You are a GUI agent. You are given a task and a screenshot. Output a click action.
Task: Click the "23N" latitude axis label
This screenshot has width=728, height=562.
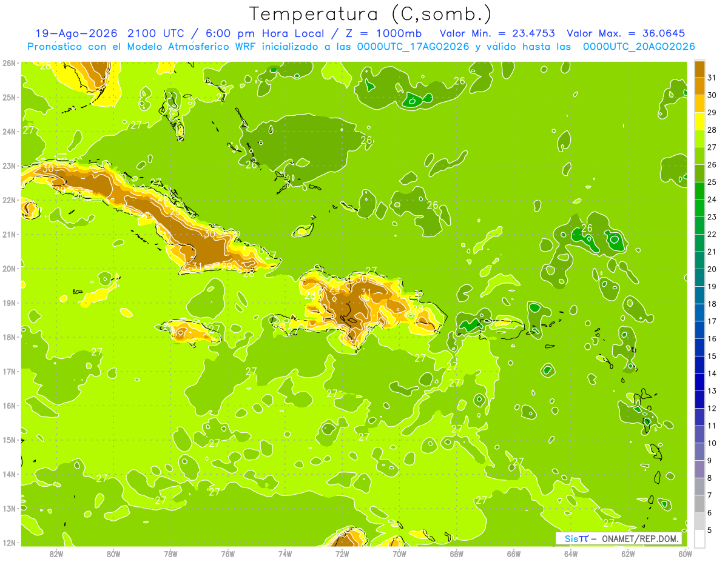tap(9, 166)
